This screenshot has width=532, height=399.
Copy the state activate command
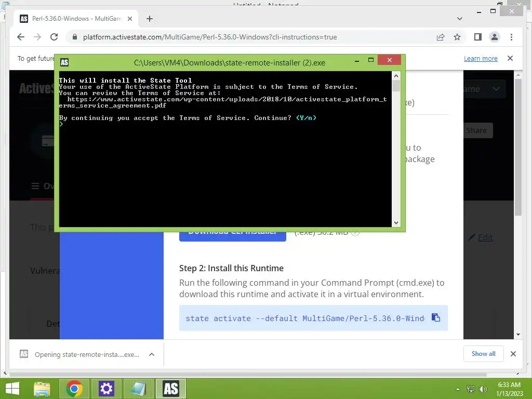(x=436, y=317)
